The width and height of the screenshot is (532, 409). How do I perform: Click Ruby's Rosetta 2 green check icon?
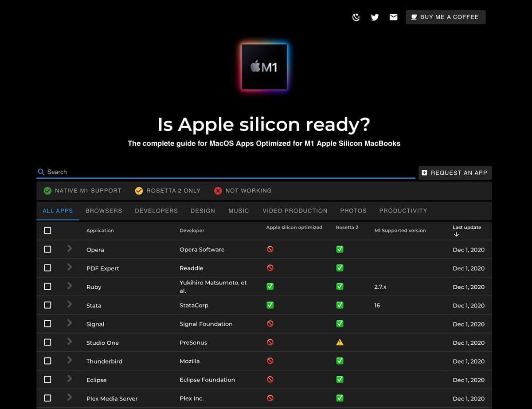tap(340, 287)
